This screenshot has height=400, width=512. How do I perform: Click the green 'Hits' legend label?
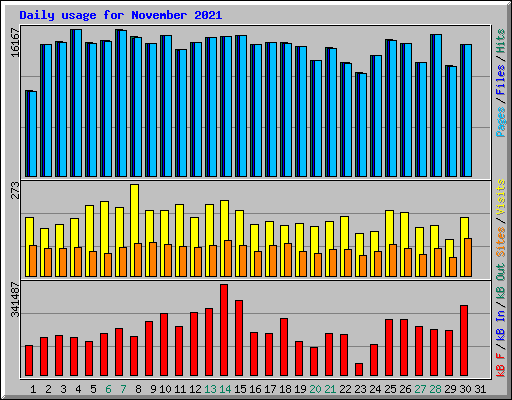tap(500, 41)
